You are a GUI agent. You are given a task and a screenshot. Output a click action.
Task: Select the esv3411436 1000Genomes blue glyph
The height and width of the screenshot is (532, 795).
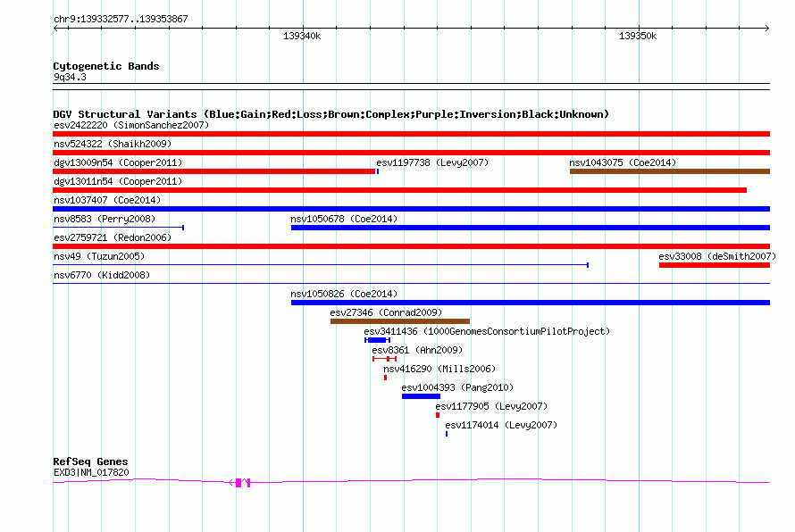(x=377, y=340)
